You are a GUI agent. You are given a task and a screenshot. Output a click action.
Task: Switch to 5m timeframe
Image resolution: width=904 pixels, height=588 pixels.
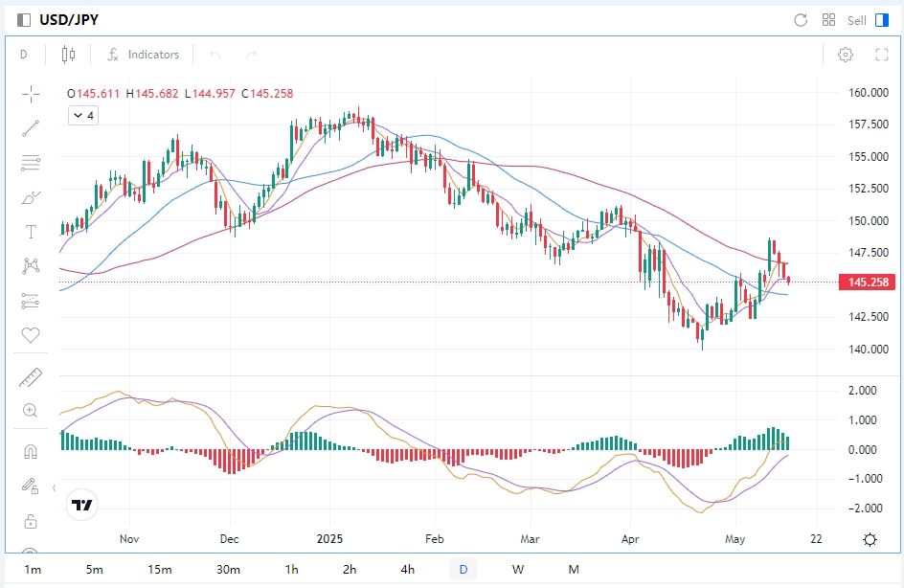(x=95, y=570)
